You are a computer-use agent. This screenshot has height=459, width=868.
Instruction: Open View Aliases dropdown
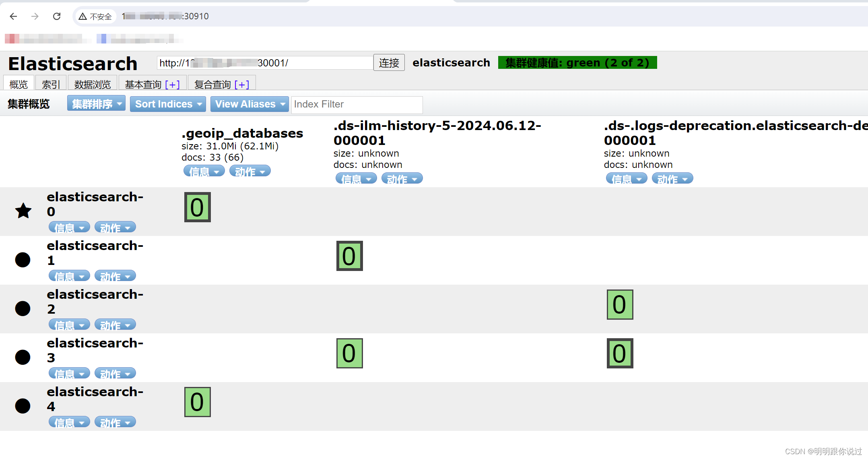[x=249, y=105]
